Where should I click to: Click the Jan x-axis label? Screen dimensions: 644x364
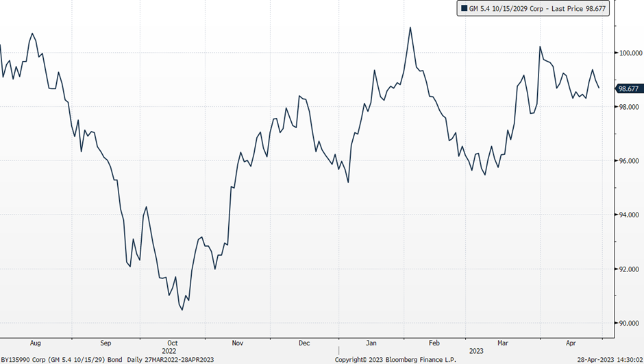(371, 343)
